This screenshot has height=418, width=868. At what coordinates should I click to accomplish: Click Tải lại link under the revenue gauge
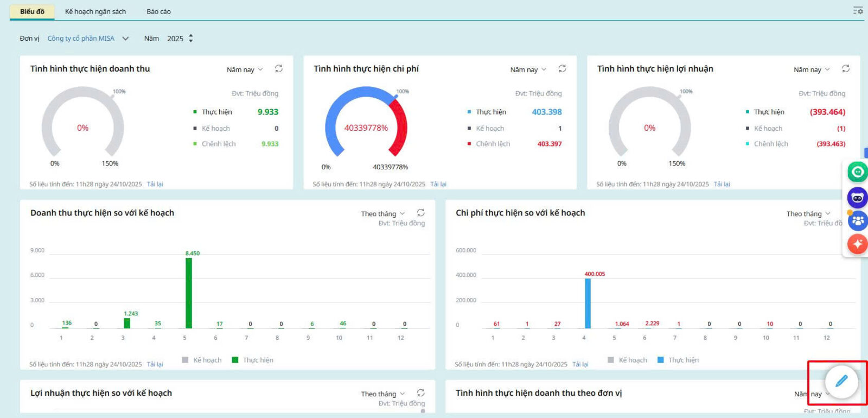click(x=155, y=185)
